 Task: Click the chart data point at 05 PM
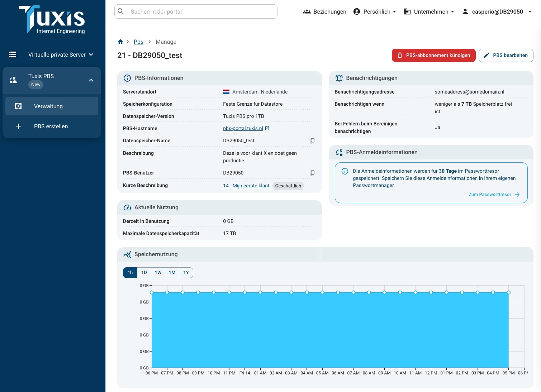pos(508,292)
